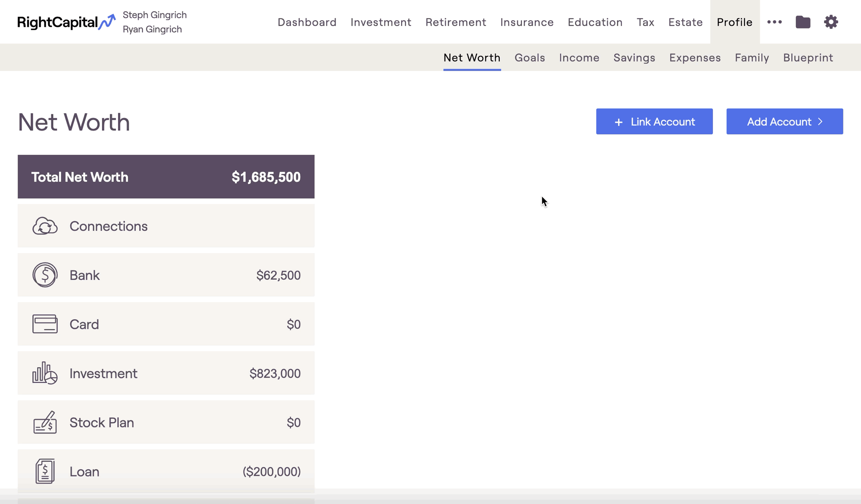Click the Stock Plan check icon
The image size is (861, 504).
[45, 422]
